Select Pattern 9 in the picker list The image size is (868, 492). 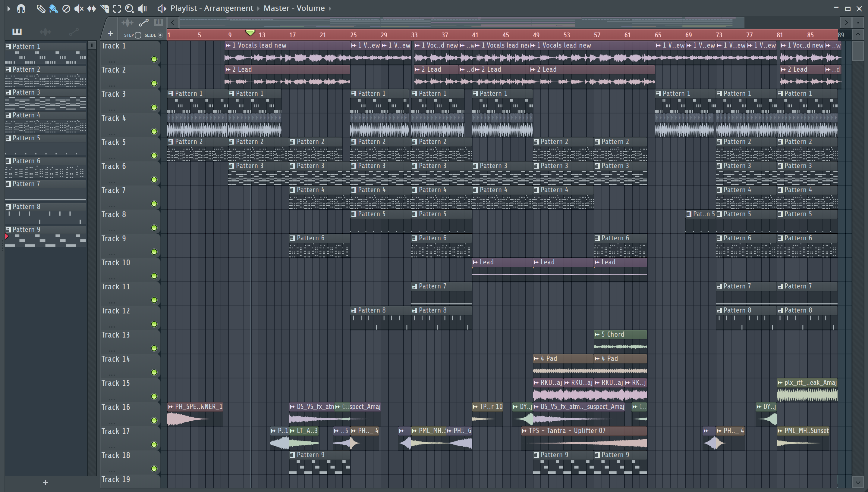click(45, 237)
